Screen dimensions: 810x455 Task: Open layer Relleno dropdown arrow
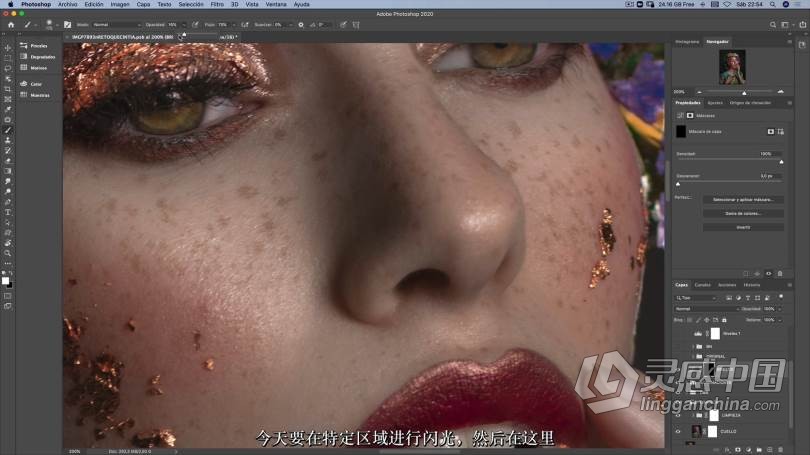780,320
